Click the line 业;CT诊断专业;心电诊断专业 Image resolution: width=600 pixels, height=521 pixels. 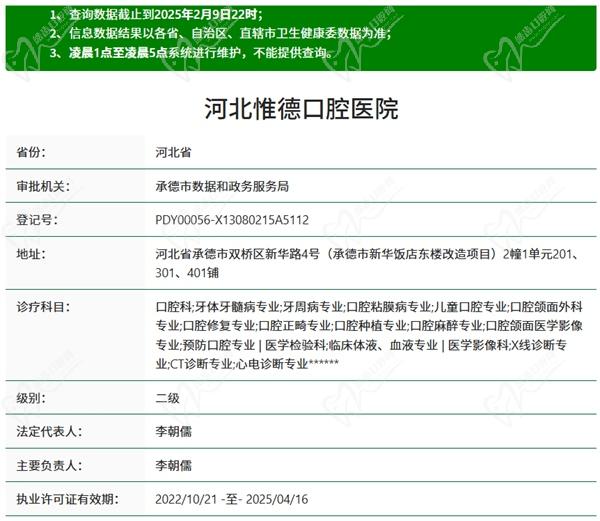(x=247, y=363)
